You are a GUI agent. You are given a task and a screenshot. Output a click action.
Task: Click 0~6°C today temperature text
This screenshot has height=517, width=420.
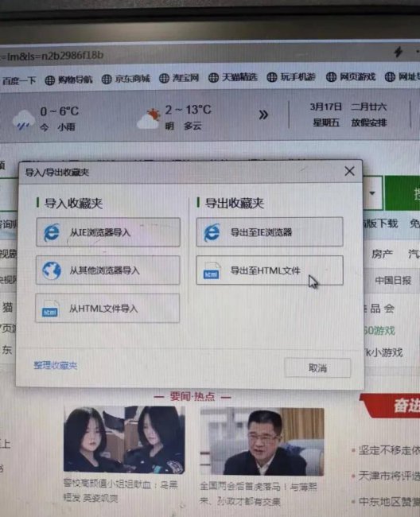coord(60,111)
